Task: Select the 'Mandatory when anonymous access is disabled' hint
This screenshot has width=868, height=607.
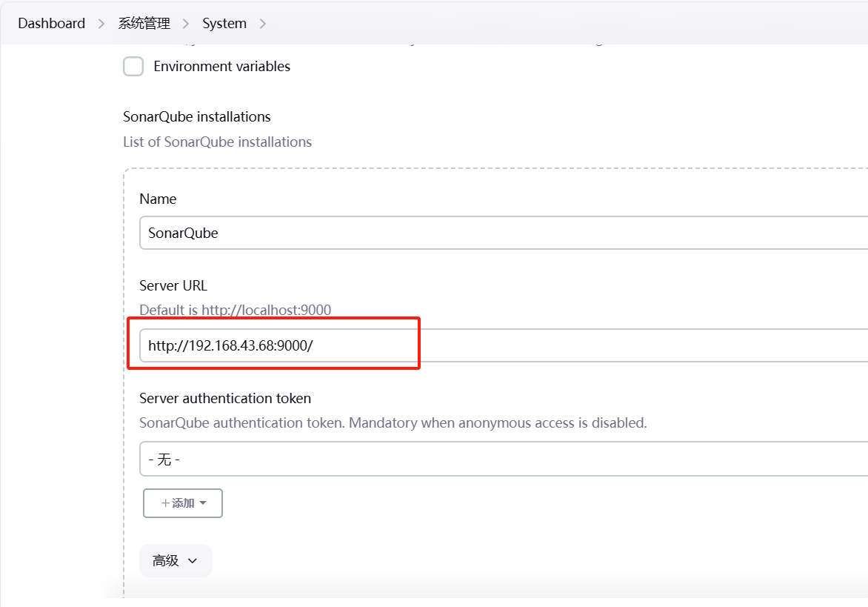Action: (x=498, y=423)
